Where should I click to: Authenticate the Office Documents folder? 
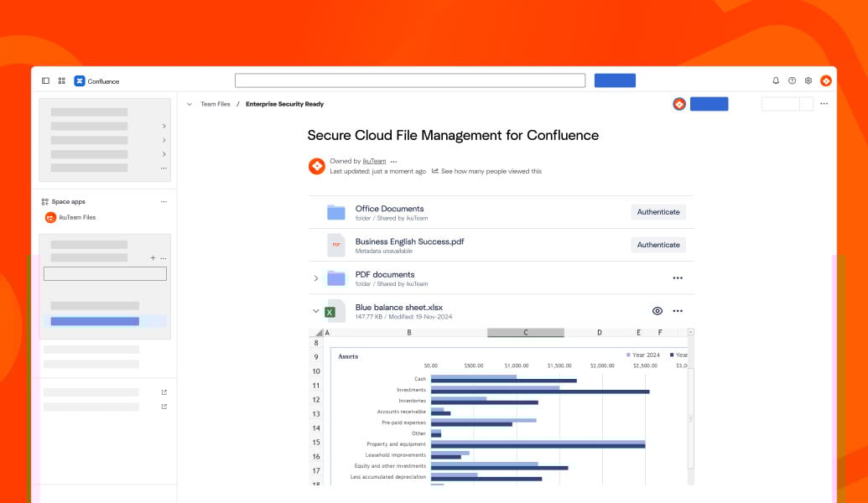(x=657, y=212)
